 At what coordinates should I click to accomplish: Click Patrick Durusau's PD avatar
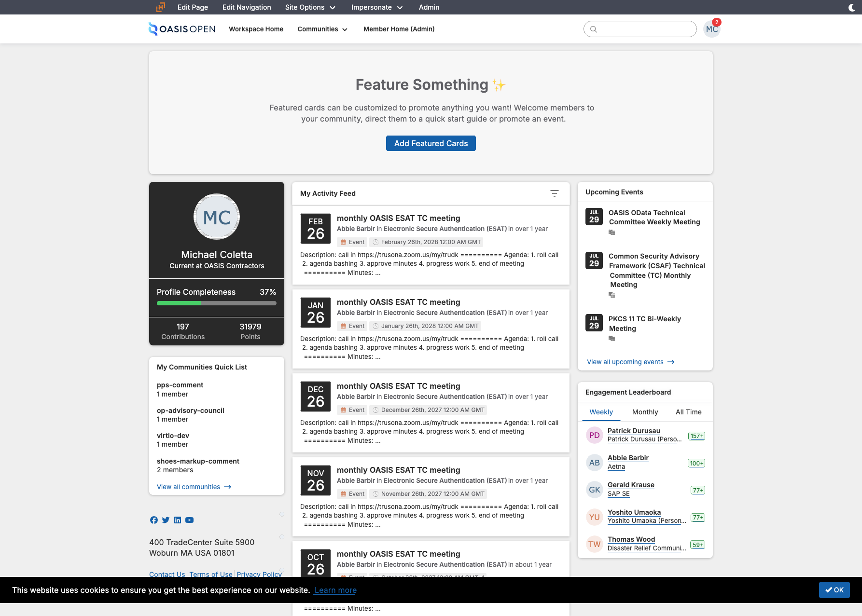595,435
